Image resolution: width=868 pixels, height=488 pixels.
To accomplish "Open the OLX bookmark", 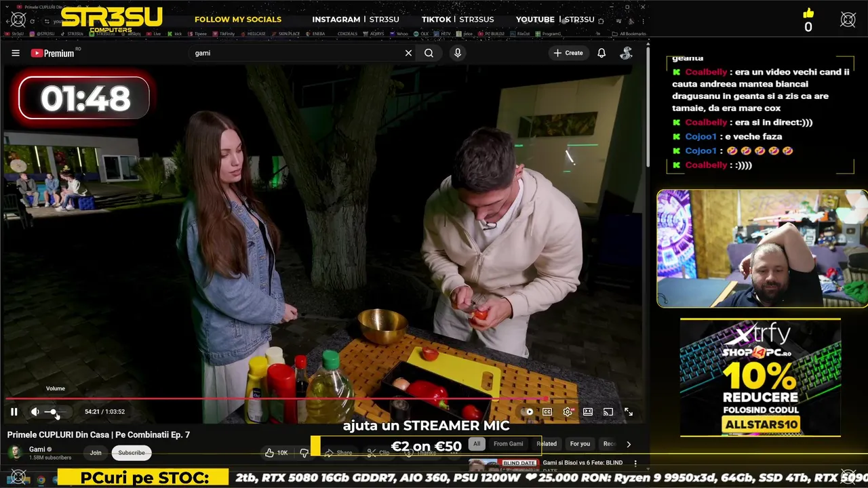I will [x=420, y=33].
